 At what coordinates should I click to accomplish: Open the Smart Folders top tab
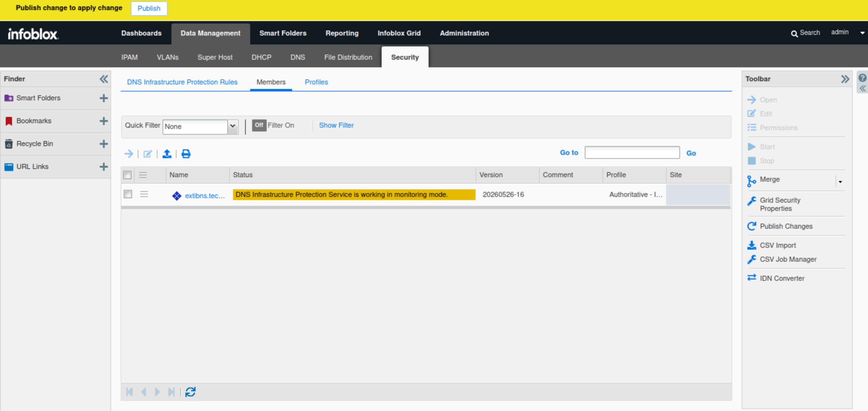283,33
